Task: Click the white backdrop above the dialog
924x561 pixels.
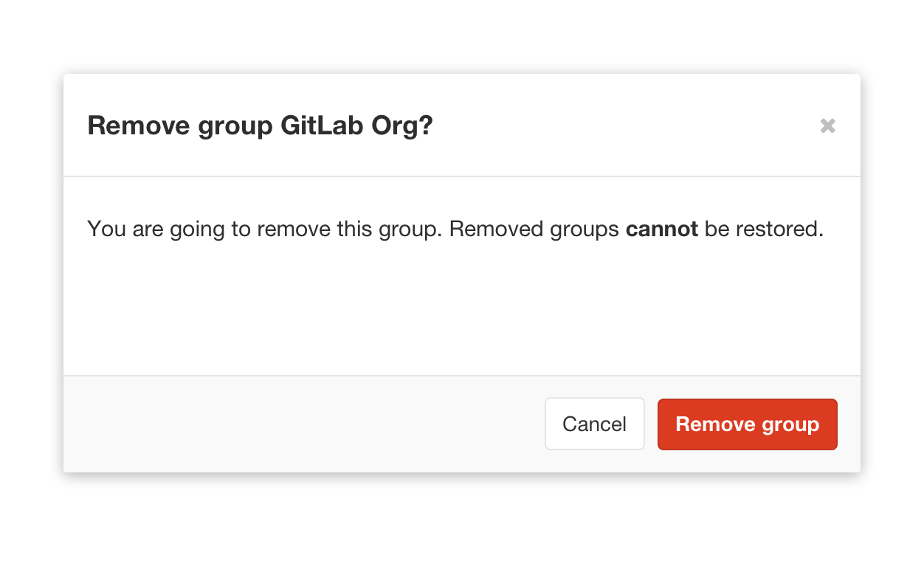Action: [461, 37]
